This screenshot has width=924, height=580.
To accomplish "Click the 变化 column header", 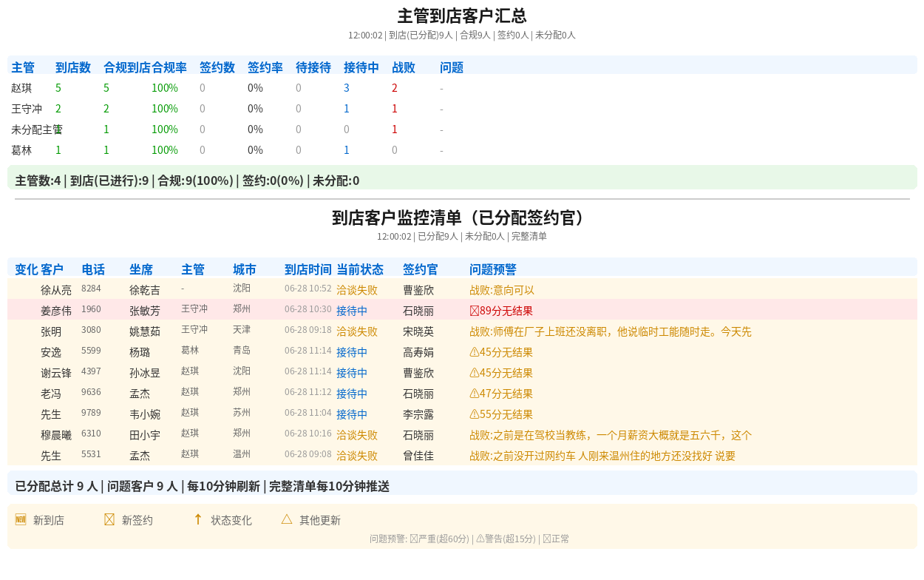I will (x=27, y=269).
